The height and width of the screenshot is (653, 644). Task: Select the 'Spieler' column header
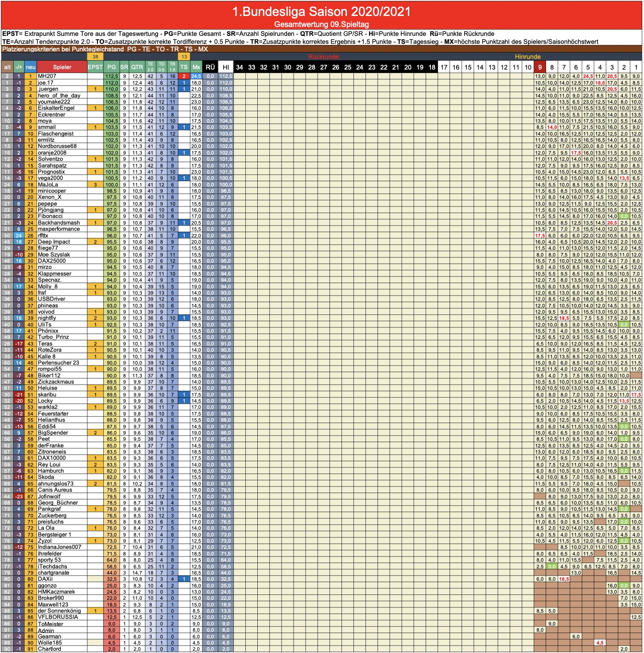point(62,67)
